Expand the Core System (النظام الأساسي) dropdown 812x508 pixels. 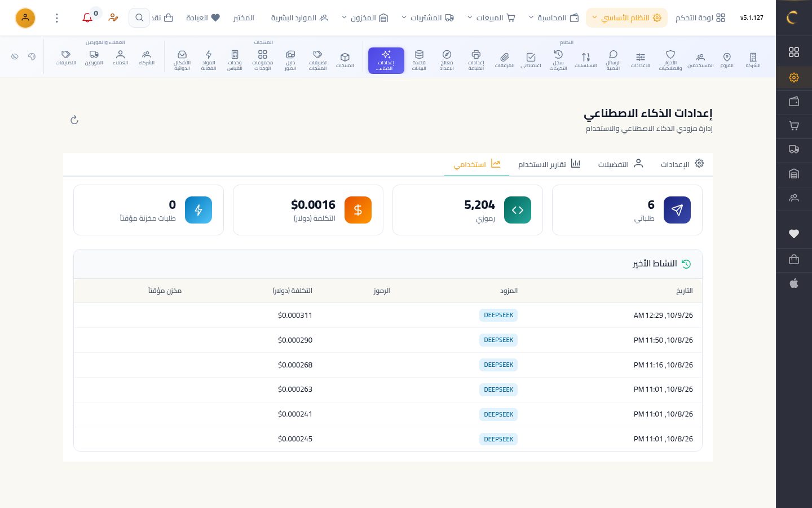[x=626, y=18]
